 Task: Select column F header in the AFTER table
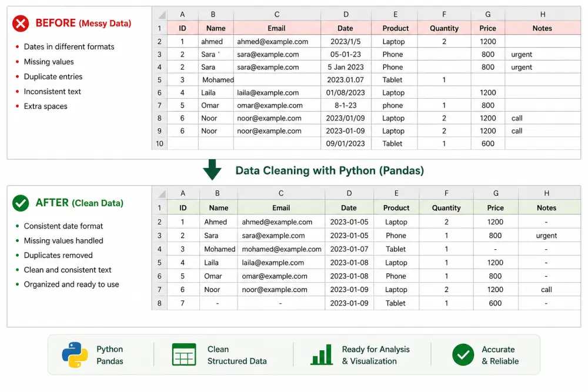point(446,193)
